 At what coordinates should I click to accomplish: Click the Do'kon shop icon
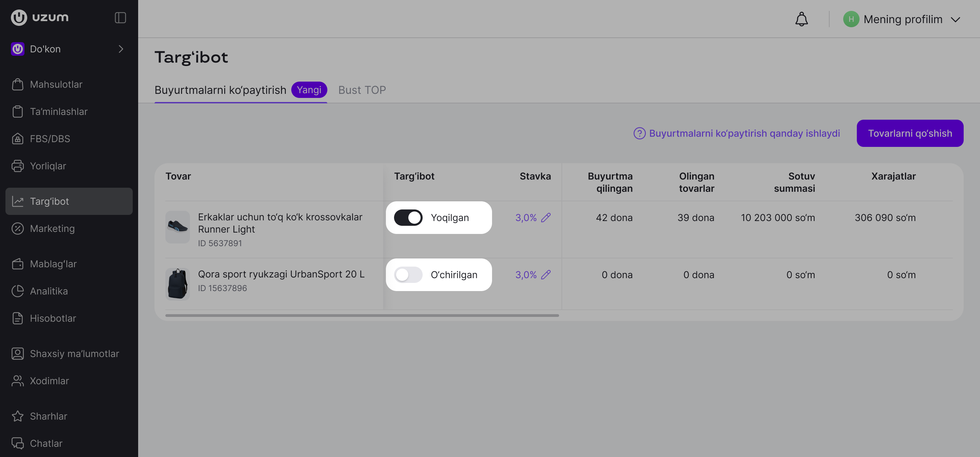[17, 49]
